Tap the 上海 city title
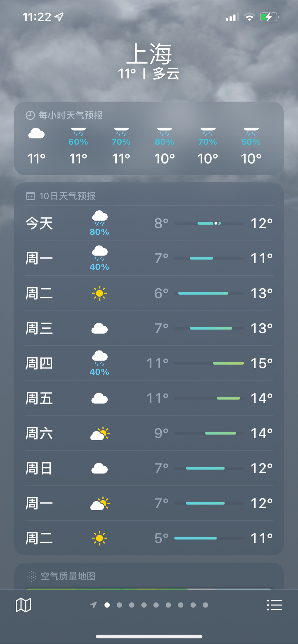The height and width of the screenshot is (644, 298). 149,53
